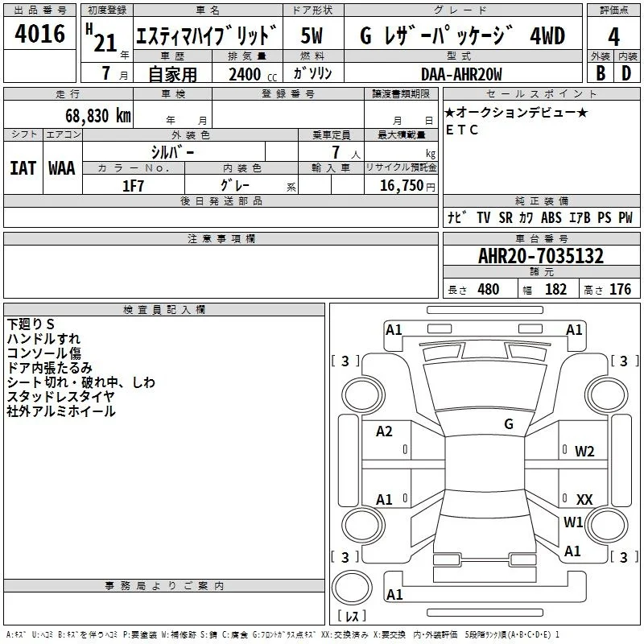
Task: Select inspector note スタッドレスタイヤ
Action: pos(60,397)
